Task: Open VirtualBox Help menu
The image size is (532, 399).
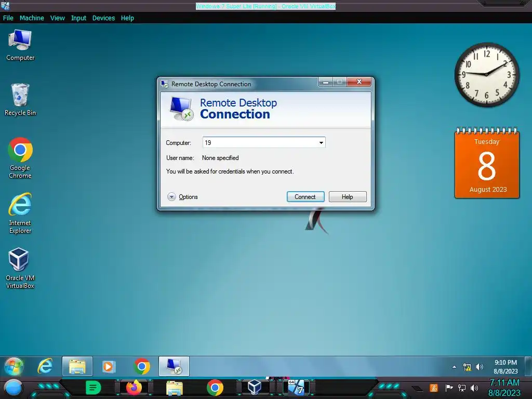Action: coord(127,18)
